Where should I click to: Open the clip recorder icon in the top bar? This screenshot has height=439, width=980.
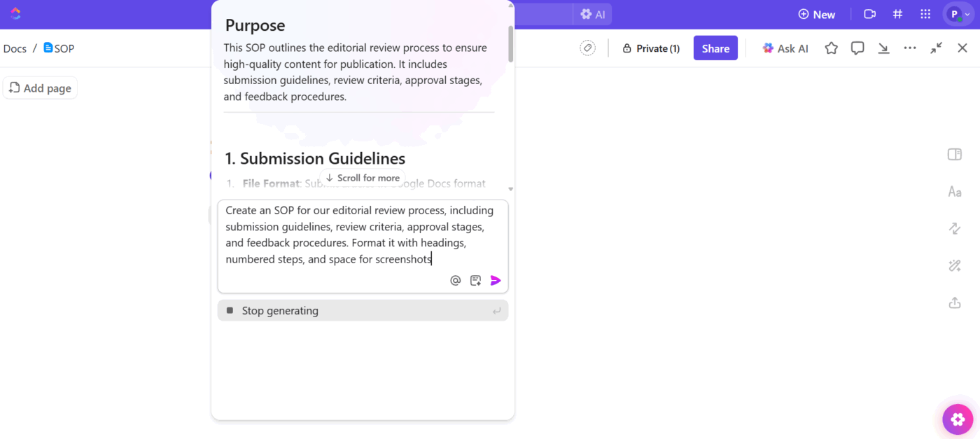[869, 14]
